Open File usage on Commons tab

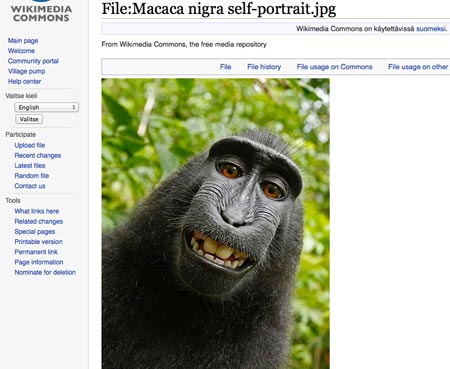click(334, 67)
